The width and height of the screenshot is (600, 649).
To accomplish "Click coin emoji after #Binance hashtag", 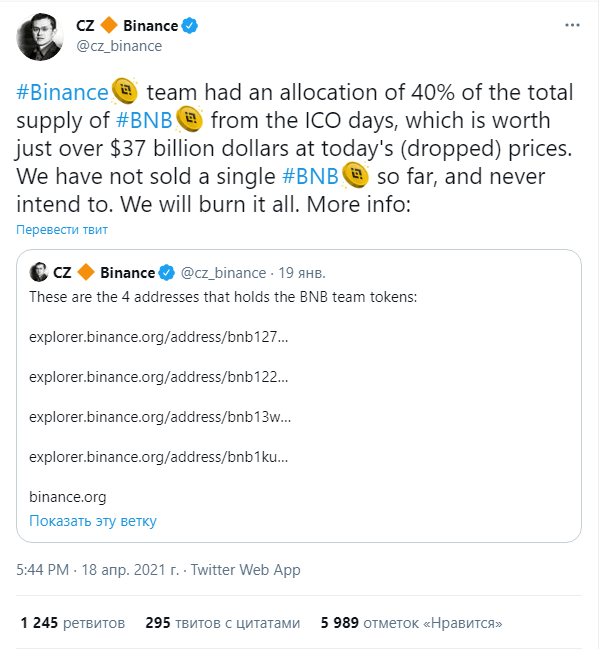I will point(125,91).
